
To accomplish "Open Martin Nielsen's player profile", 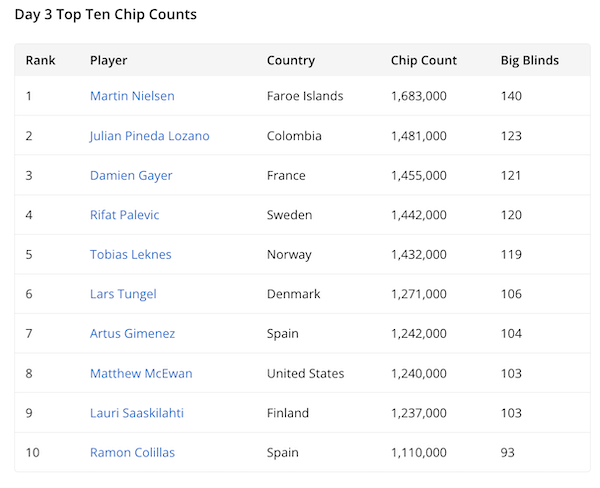I will [132, 96].
